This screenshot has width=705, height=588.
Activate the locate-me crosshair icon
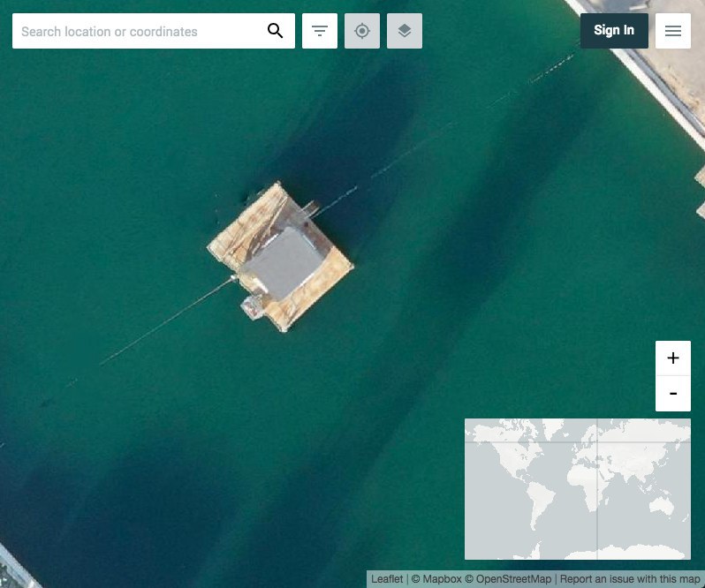click(x=362, y=31)
